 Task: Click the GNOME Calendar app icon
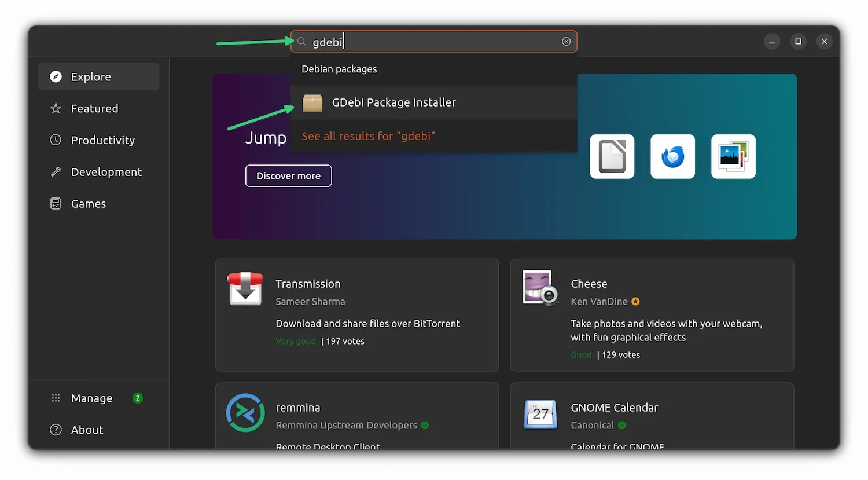[x=540, y=414]
